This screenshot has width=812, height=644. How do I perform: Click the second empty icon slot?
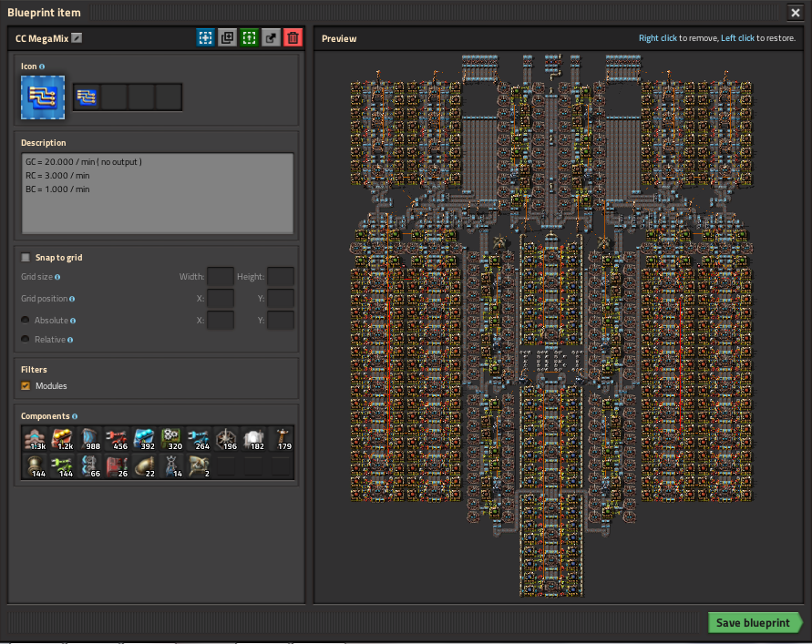[x=114, y=97]
